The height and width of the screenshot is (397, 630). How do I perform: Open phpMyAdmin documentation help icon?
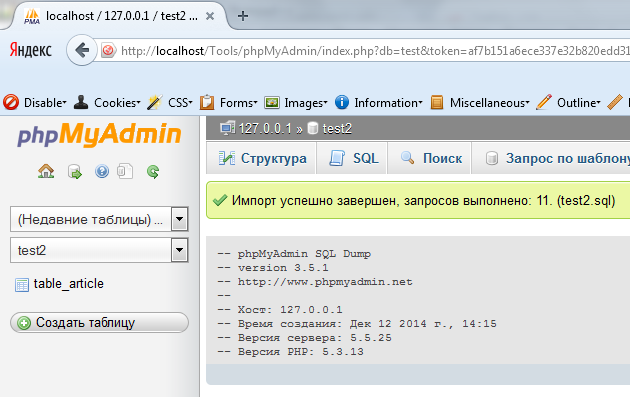[x=102, y=172]
